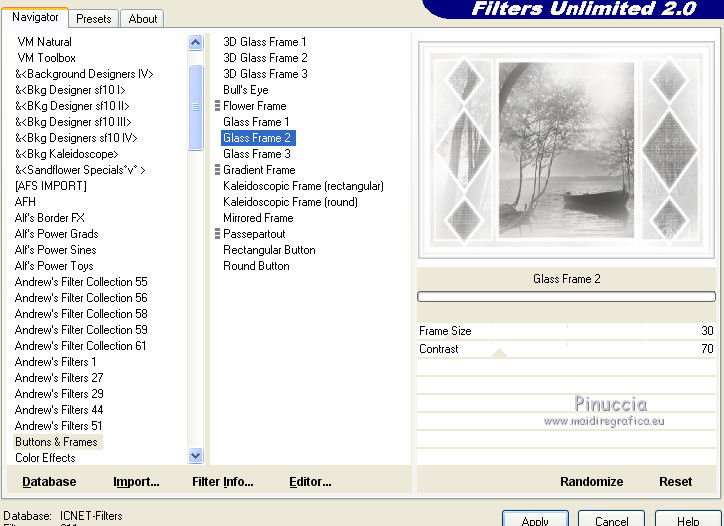Select highlighted Glass Frame 2 filter
The height and width of the screenshot is (526, 724).
[x=258, y=138]
